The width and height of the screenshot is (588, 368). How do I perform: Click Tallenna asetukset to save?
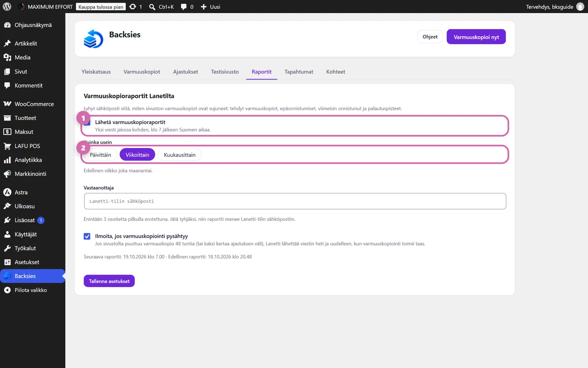pos(109,281)
